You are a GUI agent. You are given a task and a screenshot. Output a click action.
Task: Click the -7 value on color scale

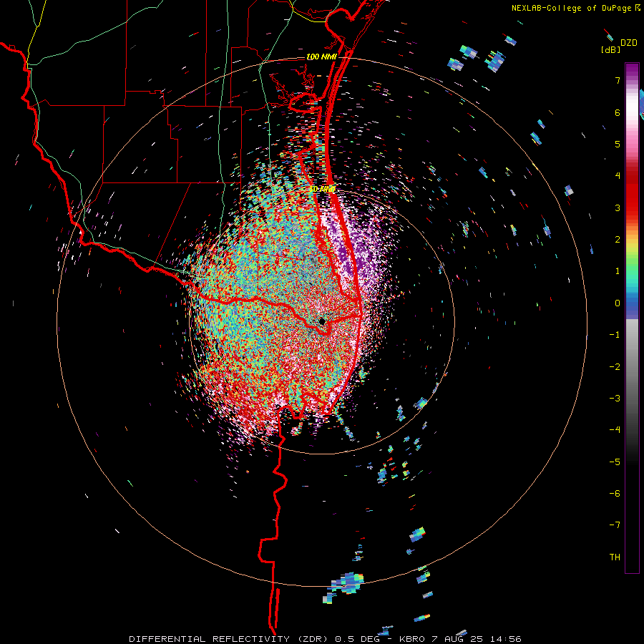tap(615, 525)
